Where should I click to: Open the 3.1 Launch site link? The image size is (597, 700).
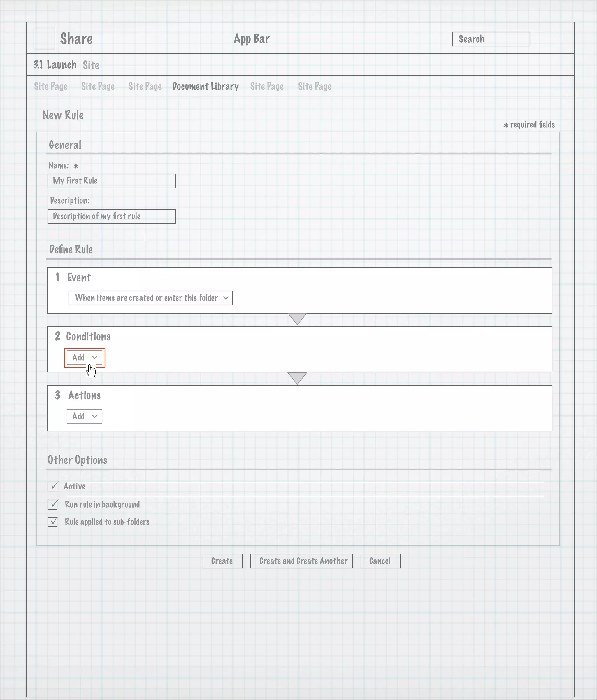coord(55,64)
